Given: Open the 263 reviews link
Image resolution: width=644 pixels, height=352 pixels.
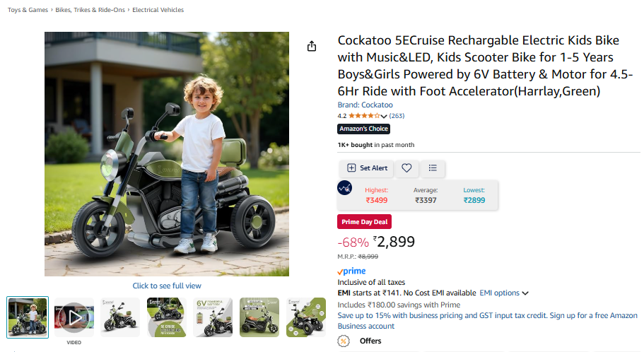Looking at the screenshot, I should [397, 116].
